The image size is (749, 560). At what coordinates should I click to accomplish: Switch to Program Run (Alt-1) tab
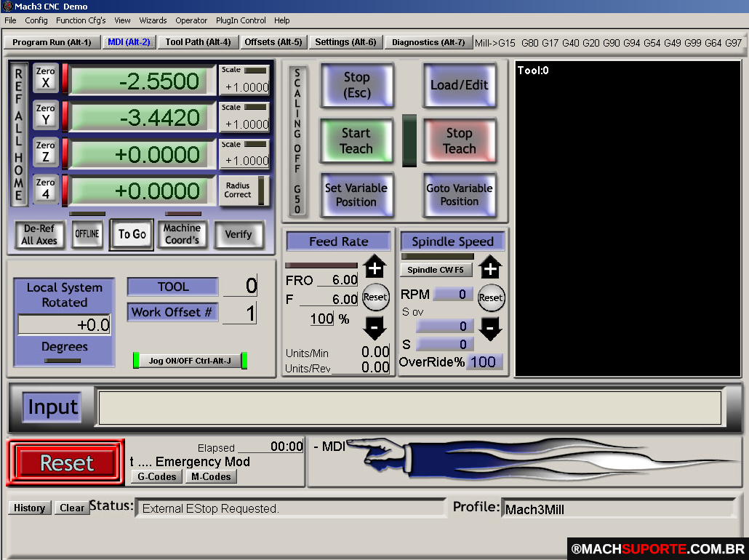click(x=52, y=42)
